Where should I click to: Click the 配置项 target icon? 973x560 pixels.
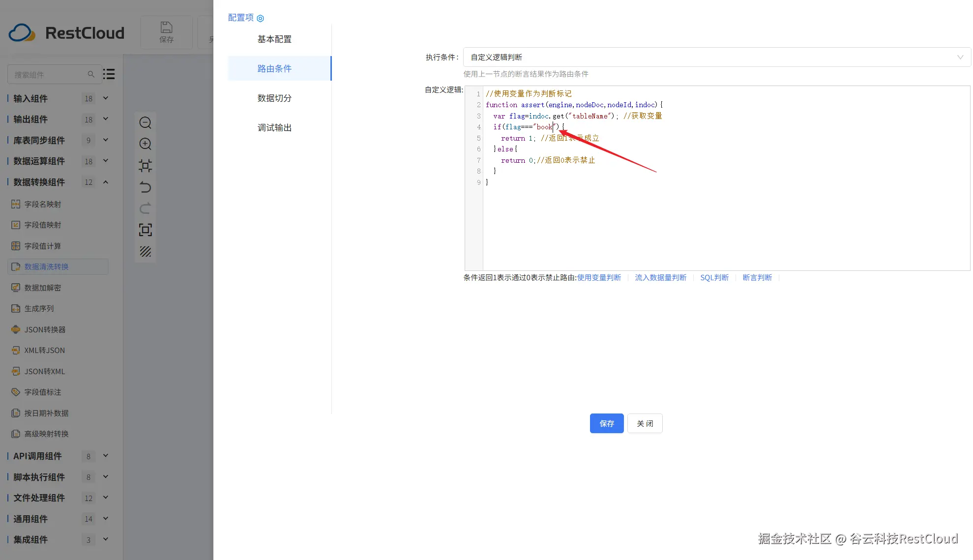click(261, 18)
